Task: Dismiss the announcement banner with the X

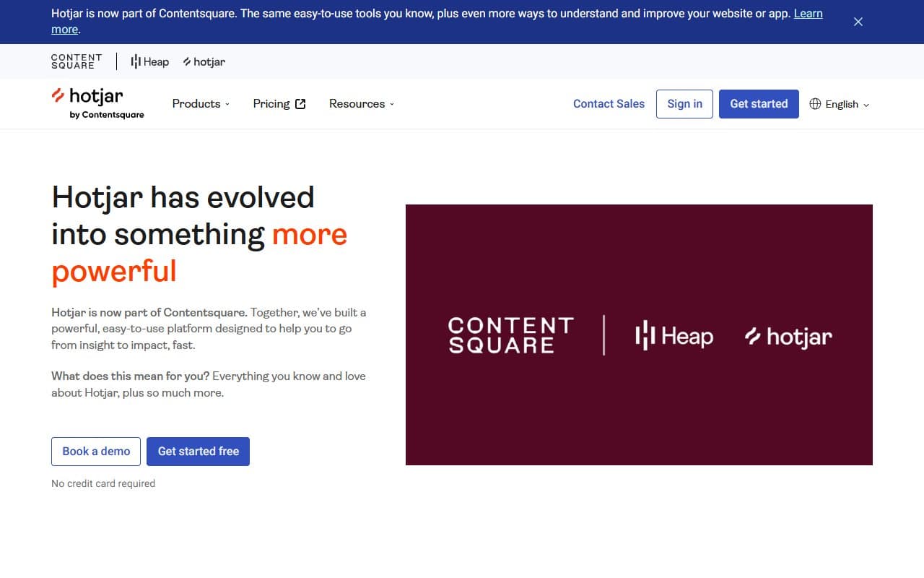Action: coord(858,22)
